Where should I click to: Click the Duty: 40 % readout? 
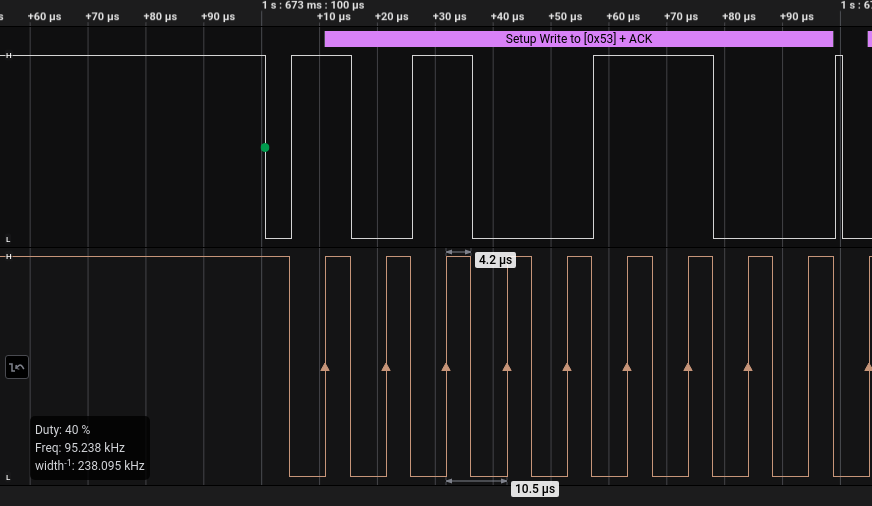pyautogui.click(x=62, y=430)
